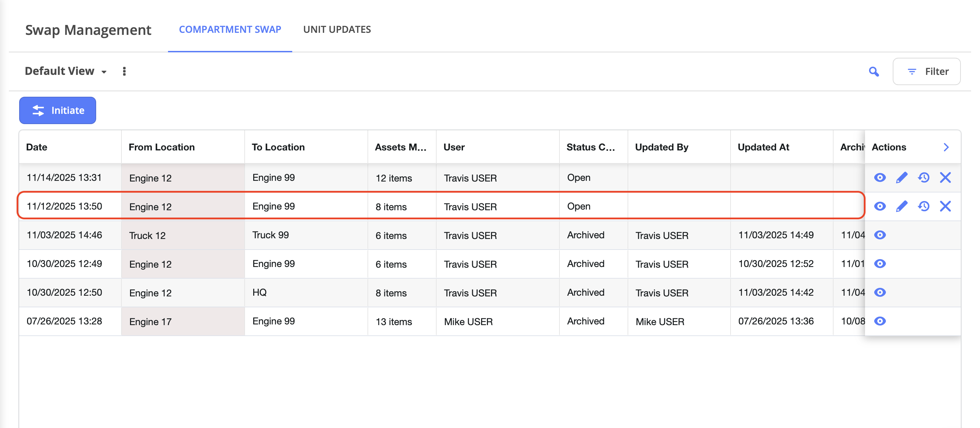Screen dimensions: 980x428
Task: Sort by the Date column header
Action: coord(37,147)
